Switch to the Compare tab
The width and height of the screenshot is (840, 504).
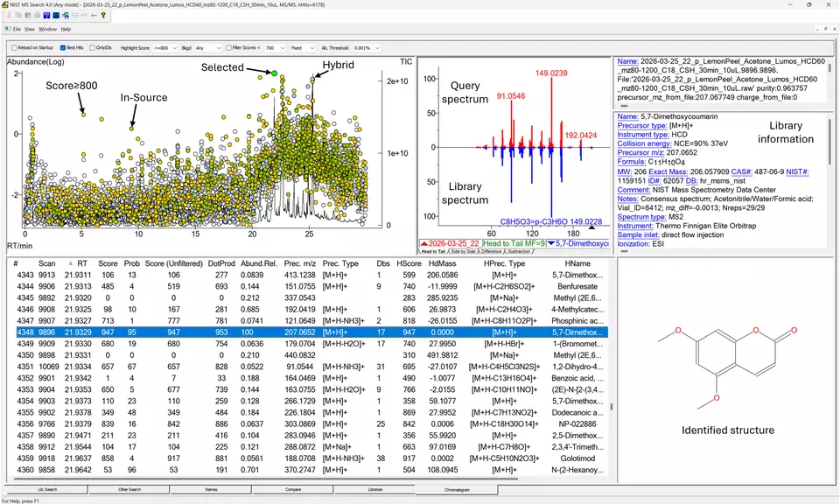click(293, 489)
